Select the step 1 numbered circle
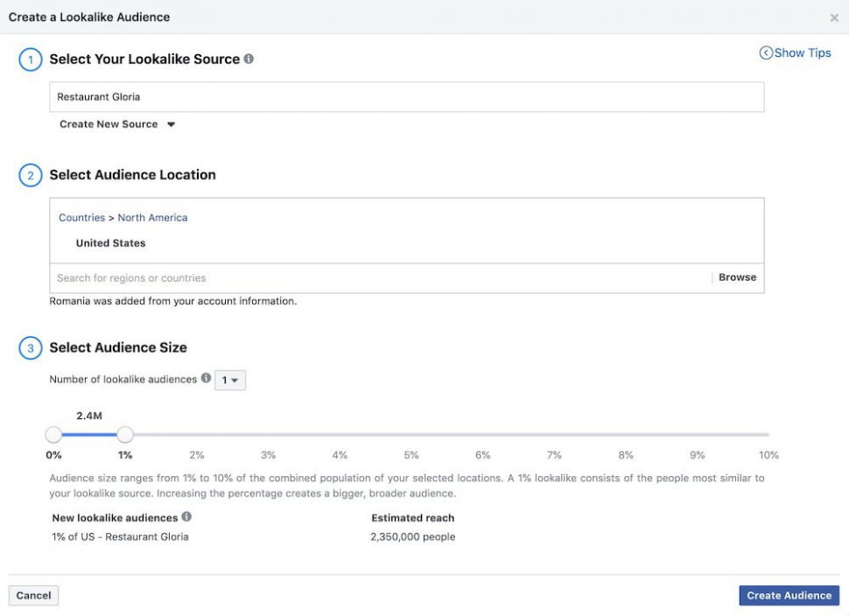 pyautogui.click(x=30, y=59)
